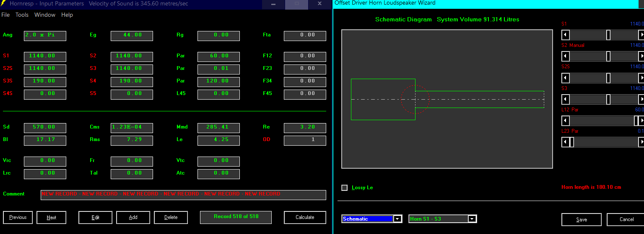Click 'Horn length is 180.10 cm' text
Viewport: 644px width, 234px height.
[x=591, y=187]
